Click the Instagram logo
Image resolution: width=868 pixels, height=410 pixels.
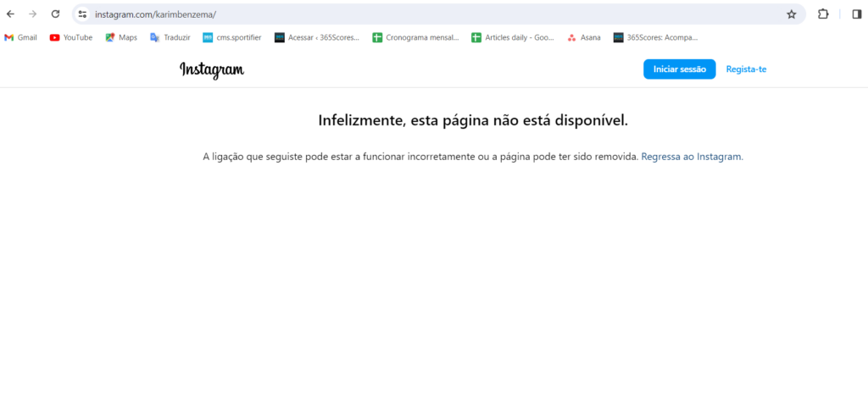[x=212, y=69]
